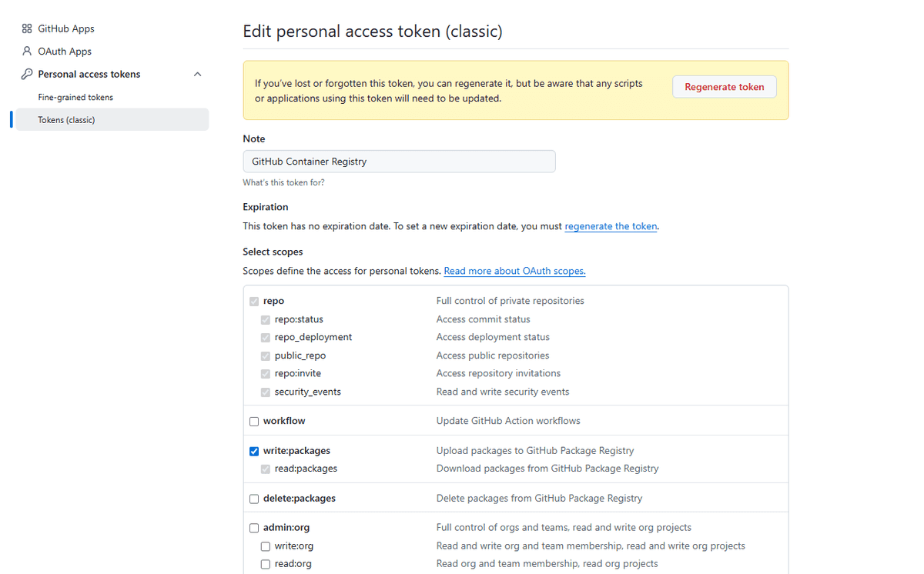The image size is (924, 574).
Task: Open the Fine-grained tokens page
Action: pos(75,96)
